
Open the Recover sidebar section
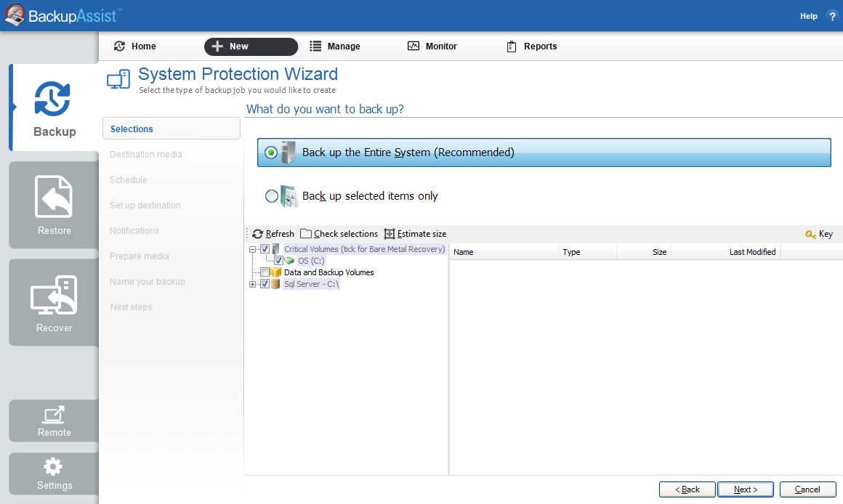point(54,303)
